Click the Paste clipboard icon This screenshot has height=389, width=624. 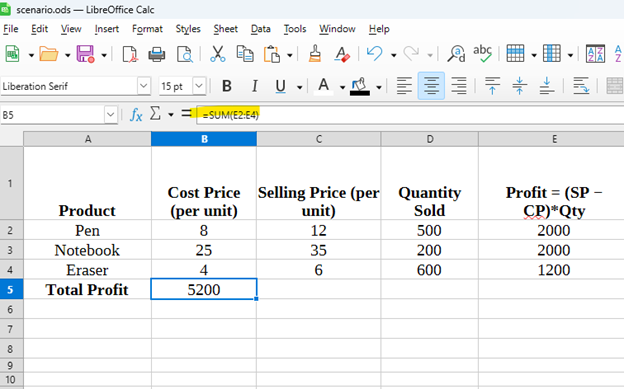click(272, 54)
